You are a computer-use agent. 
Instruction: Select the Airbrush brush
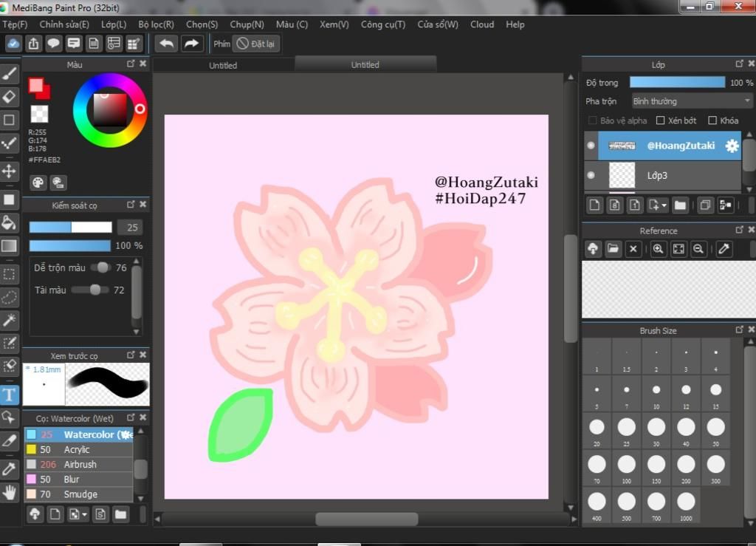coord(78,465)
